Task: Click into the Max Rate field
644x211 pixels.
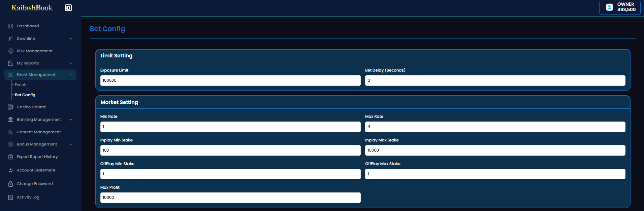Action: (495, 127)
